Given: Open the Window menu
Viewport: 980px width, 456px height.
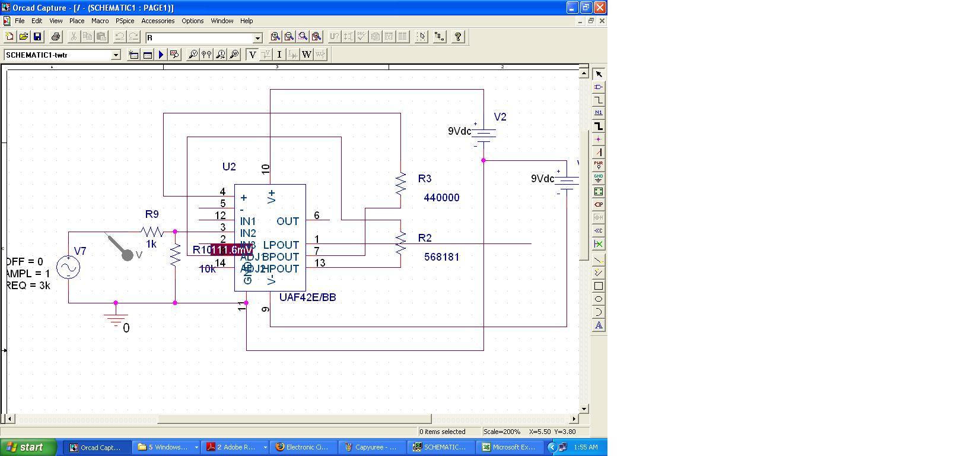Looking at the screenshot, I should point(222,21).
